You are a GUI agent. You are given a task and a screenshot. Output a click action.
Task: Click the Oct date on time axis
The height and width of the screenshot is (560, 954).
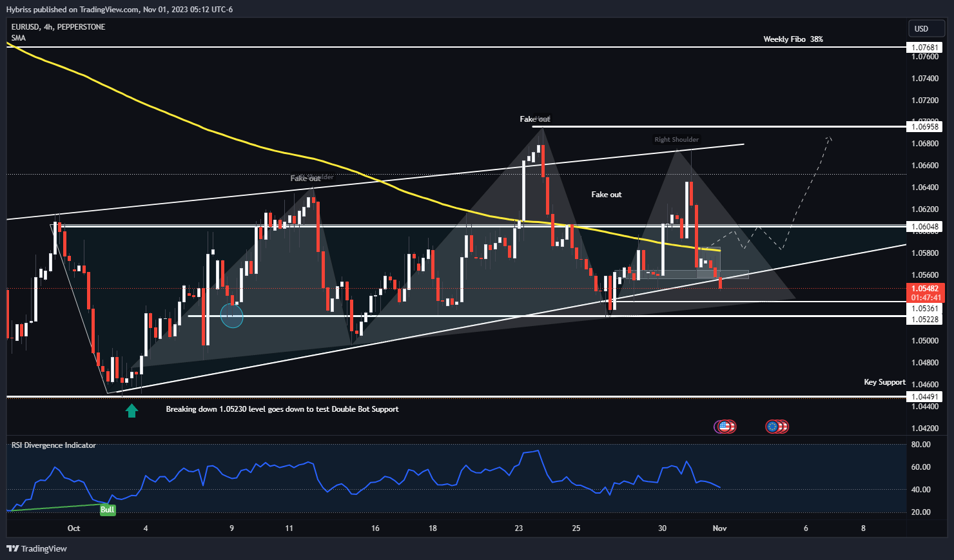74,528
